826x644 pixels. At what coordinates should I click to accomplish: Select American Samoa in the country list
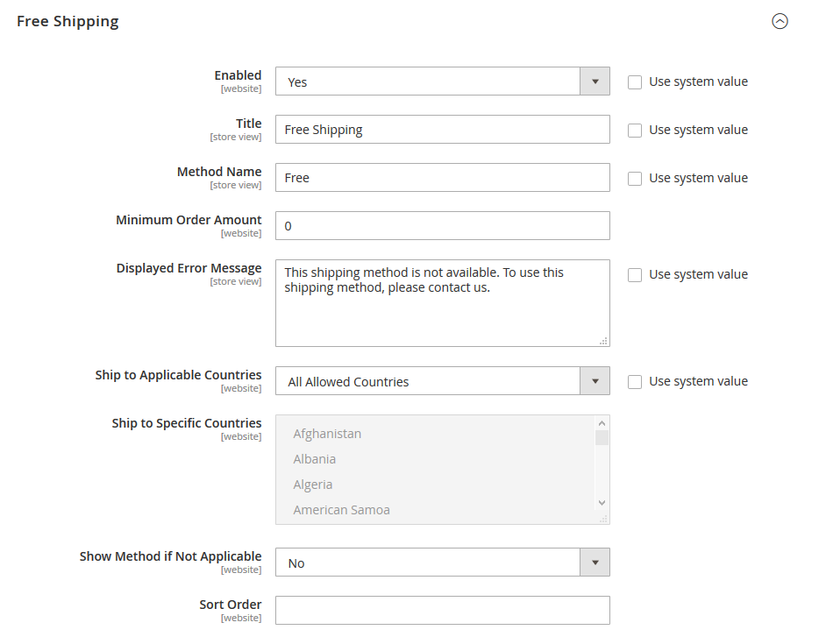click(341, 509)
